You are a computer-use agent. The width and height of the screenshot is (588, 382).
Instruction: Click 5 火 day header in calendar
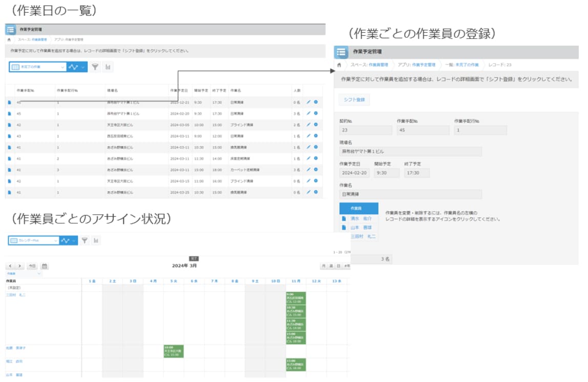[x=174, y=281]
